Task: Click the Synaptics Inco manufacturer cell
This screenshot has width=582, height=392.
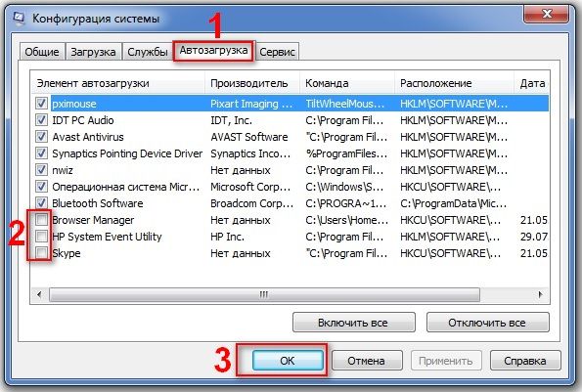Action: (250, 153)
